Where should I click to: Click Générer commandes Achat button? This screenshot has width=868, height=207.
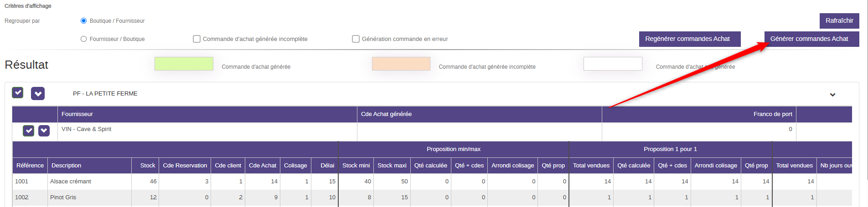point(811,39)
